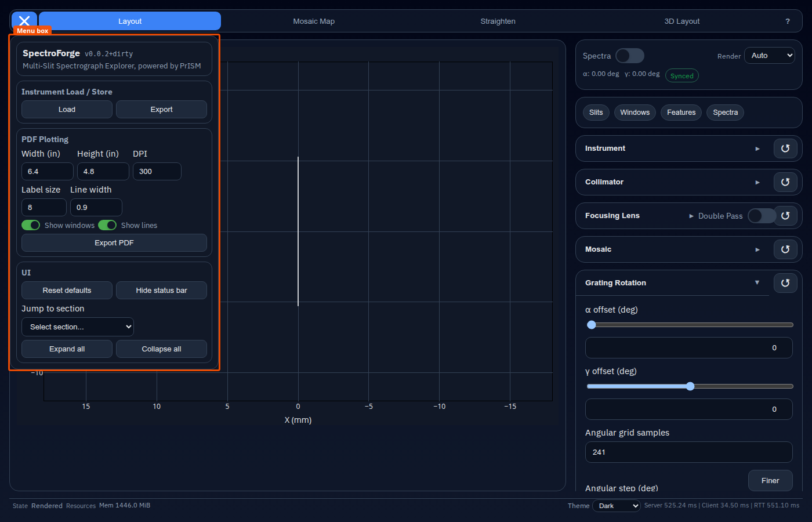This screenshot has height=522, width=812.
Task: Enable the Double Pass toggle
Action: click(x=762, y=216)
